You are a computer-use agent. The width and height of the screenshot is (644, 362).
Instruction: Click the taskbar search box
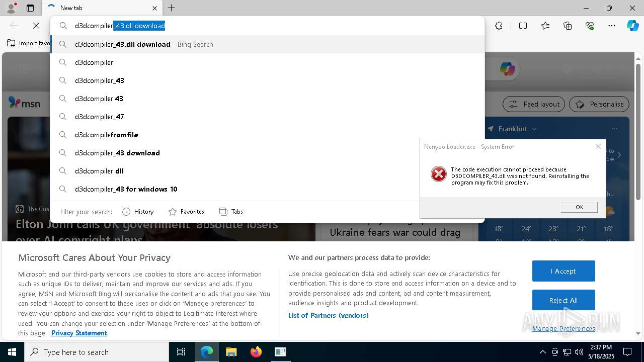point(97,352)
